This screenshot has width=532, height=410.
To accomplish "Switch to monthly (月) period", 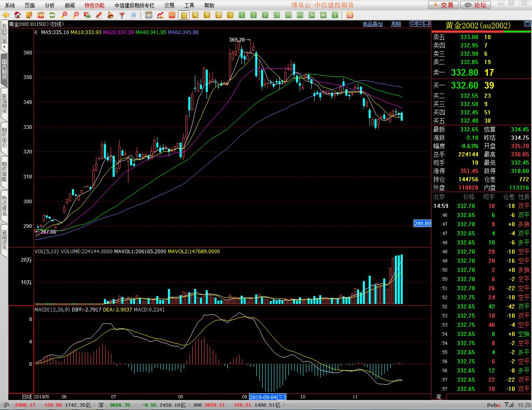I will click(x=207, y=15).
